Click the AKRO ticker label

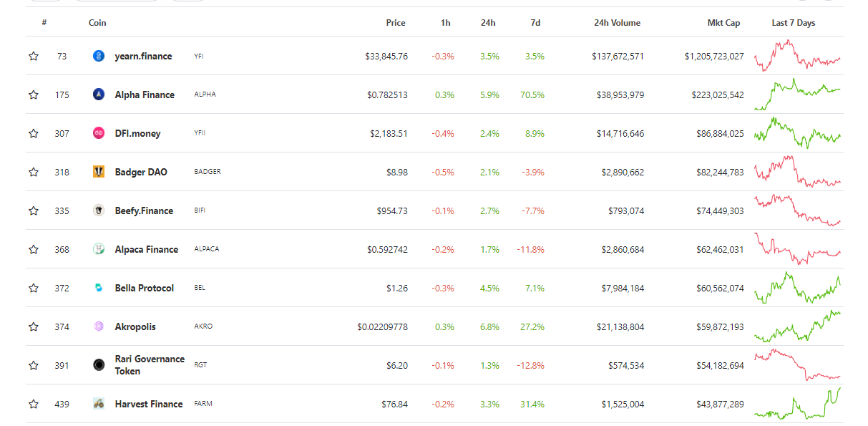[x=203, y=326]
